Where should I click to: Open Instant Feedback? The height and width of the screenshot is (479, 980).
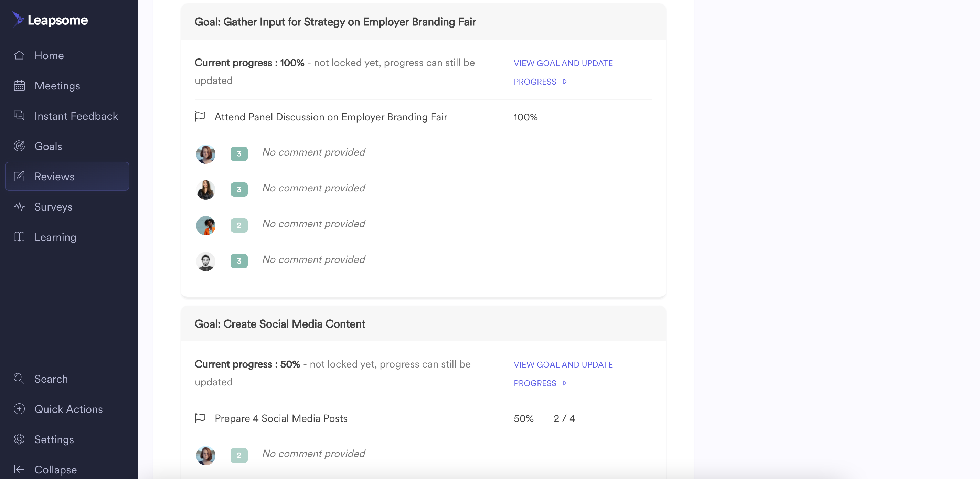pyautogui.click(x=67, y=116)
